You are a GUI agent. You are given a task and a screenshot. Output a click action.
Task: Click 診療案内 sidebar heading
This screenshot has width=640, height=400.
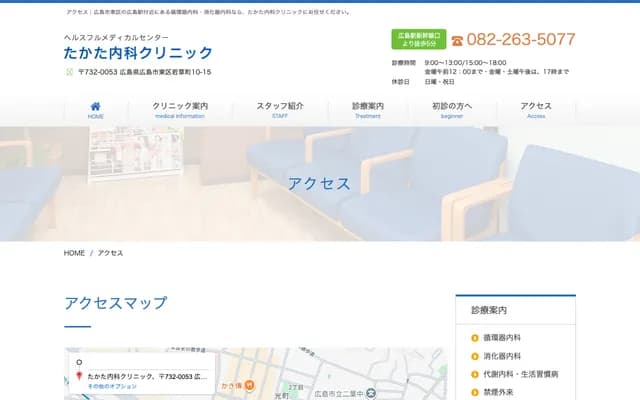(489, 310)
